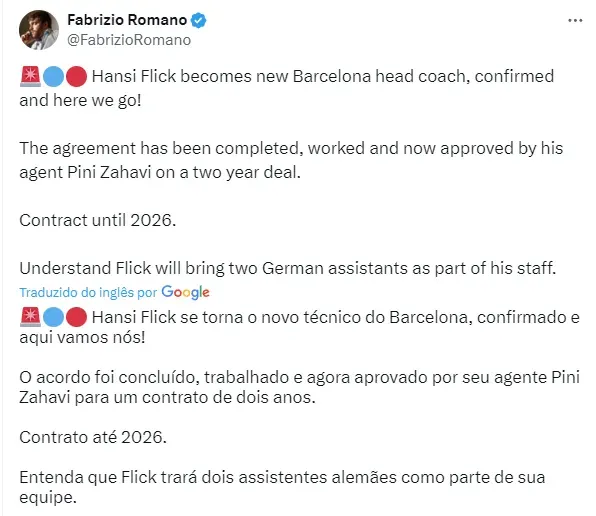
Task: Click the blue circle emoji in the English tweet
Action: coord(53,76)
